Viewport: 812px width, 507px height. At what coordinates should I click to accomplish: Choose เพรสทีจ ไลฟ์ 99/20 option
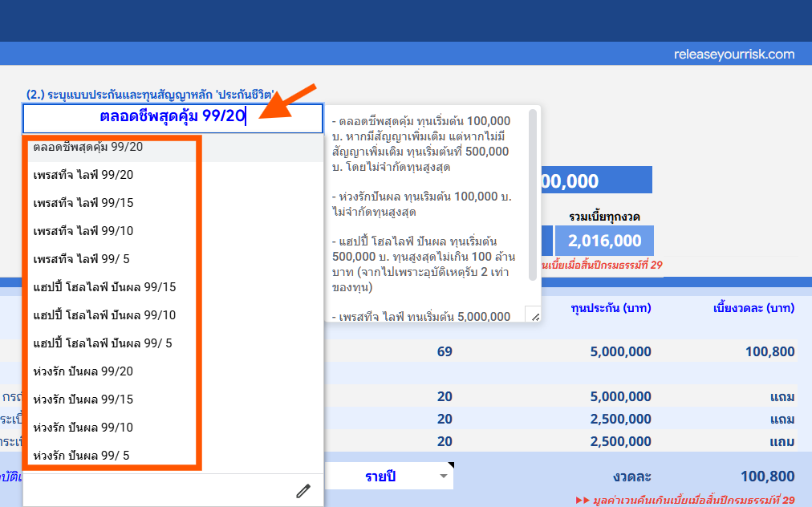83,175
